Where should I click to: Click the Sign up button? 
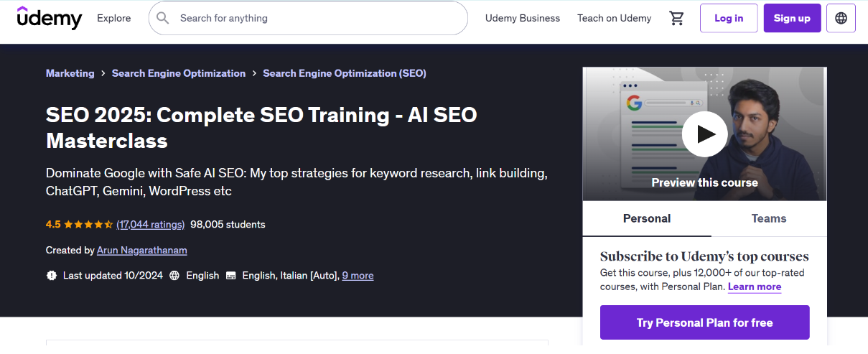point(792,18)
